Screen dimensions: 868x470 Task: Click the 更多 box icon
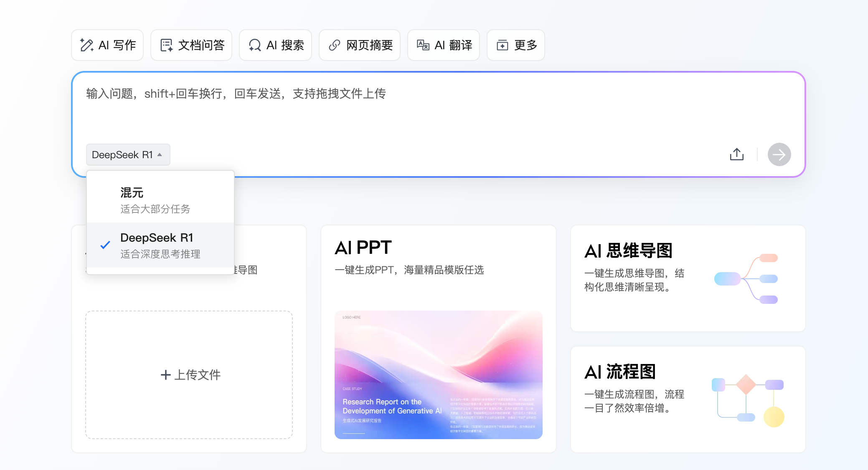pos(502,45)
